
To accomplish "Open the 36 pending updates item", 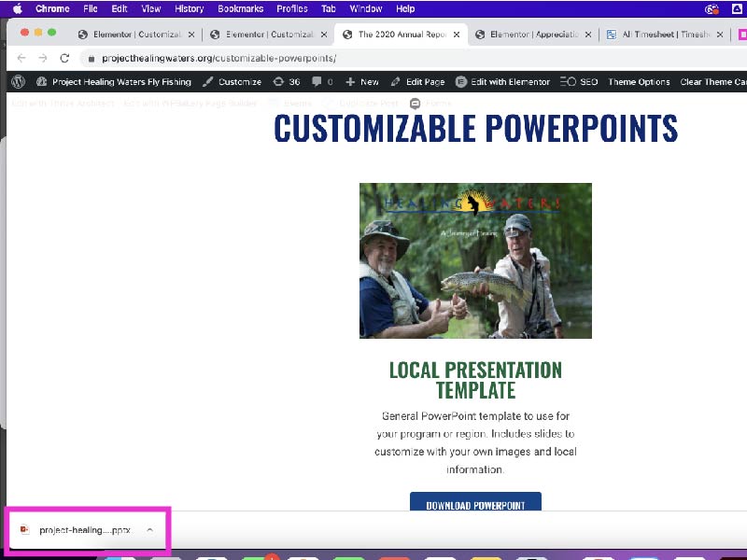I will [x=287, y=82].
